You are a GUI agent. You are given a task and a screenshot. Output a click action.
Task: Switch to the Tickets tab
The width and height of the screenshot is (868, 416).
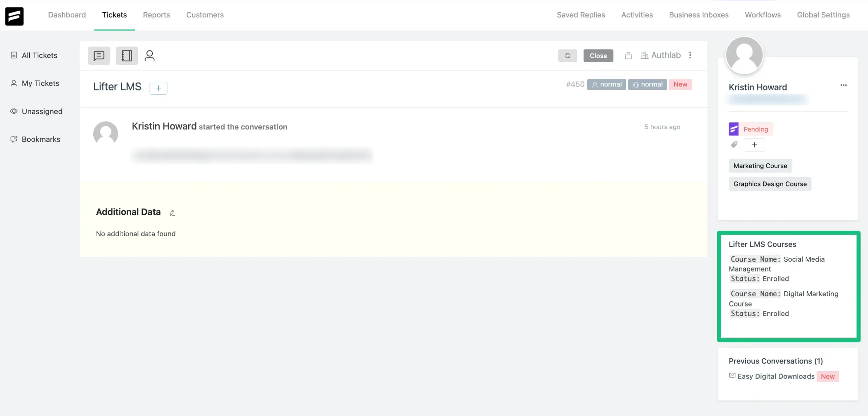[114, 15]
